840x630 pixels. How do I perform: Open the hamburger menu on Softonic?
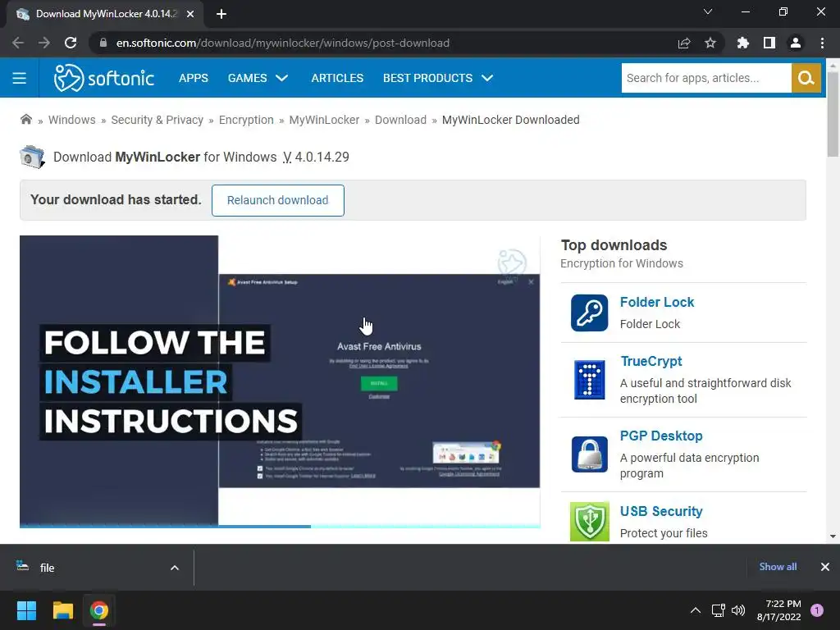[x=20, y=78]
